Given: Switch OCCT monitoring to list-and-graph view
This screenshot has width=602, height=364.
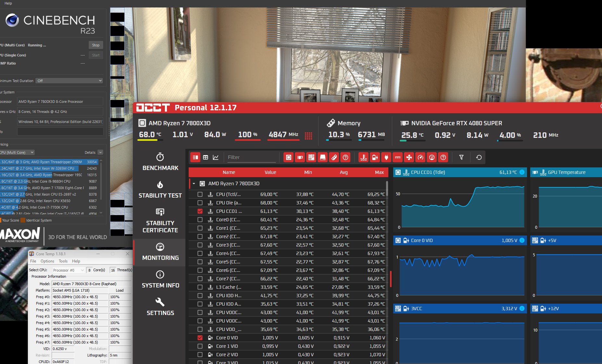Looking at the screenshot, I should click(195, 157).
